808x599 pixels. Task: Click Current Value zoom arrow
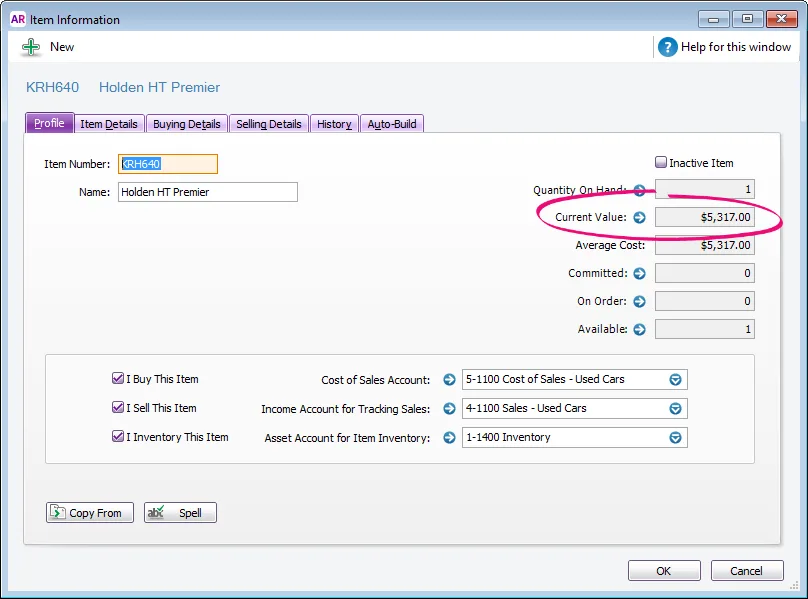[x=639, y=218]
